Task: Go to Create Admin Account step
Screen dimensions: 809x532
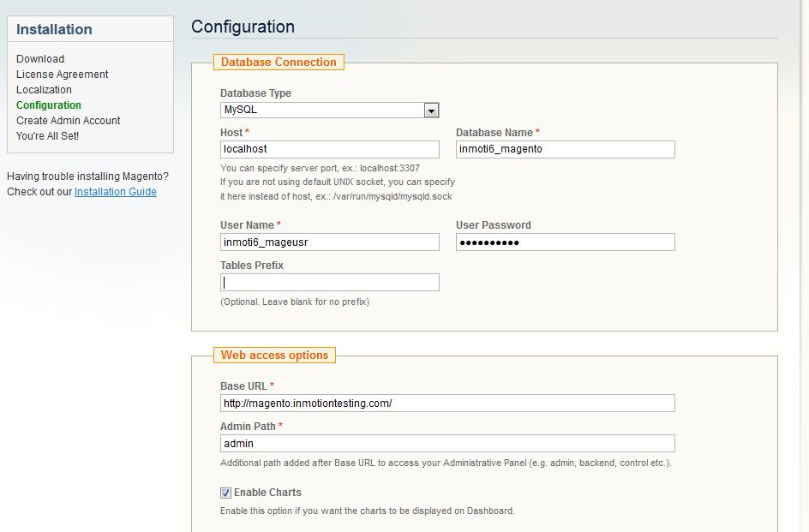Action: tap(69, 121)
